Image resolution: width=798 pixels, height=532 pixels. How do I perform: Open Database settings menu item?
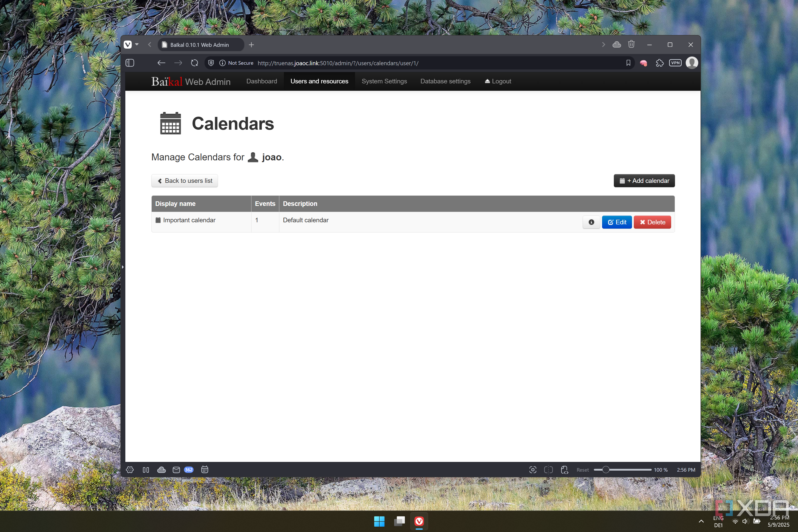pos(445,81)
